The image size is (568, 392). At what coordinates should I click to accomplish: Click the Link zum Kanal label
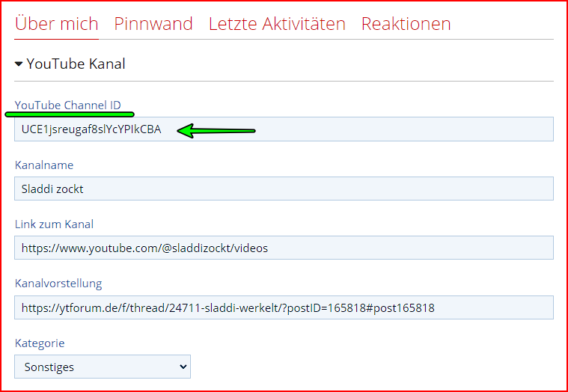click(54, 224)
